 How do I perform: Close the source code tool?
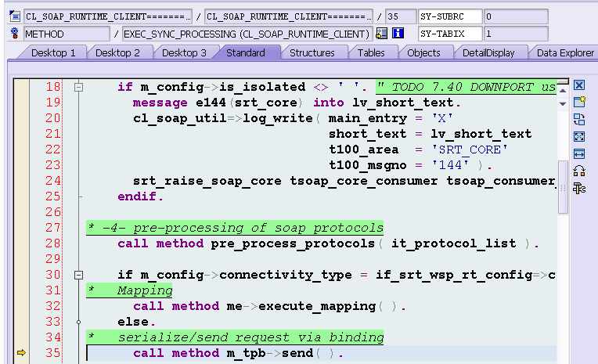[x=579, y=85]
